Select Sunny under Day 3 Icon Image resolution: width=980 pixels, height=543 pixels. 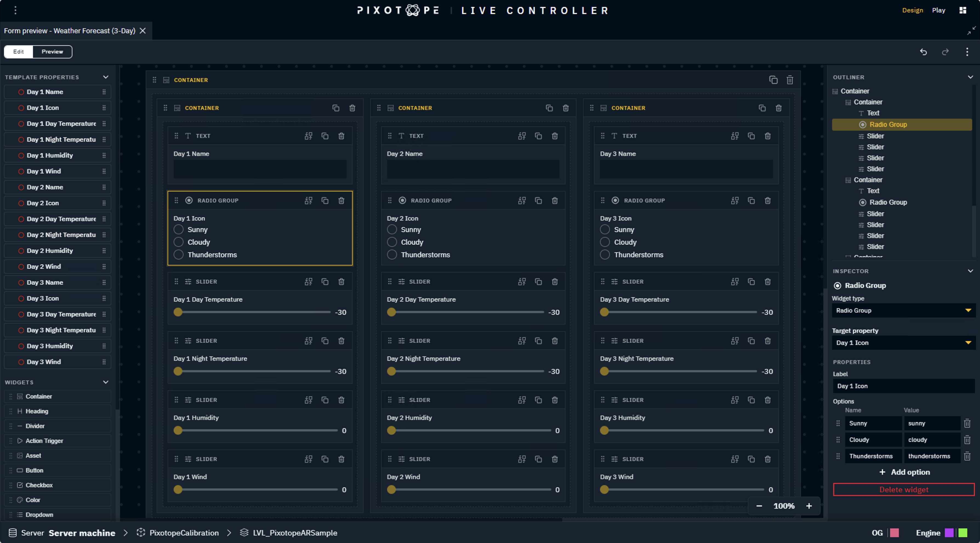click(x=605, y=230)
